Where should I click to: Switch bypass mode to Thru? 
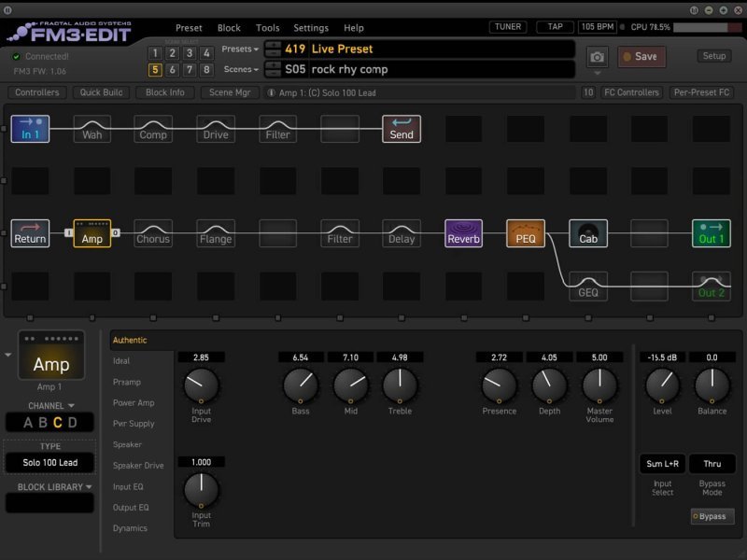coord(712,463)
